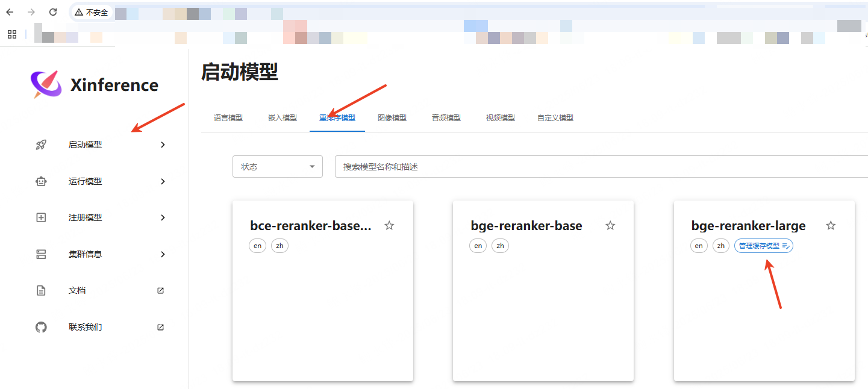Open the browser apps grid icon

point(12,34)
